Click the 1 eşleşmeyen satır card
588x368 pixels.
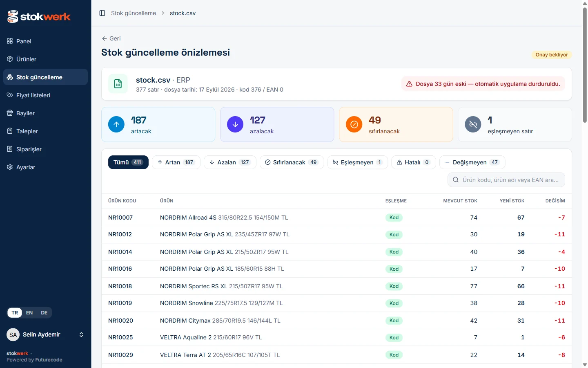coord(514,124)
